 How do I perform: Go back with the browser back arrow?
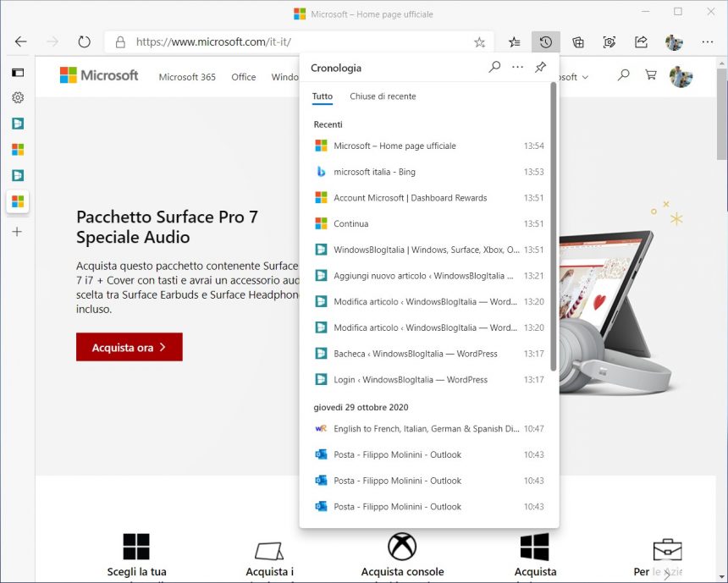(21, 41)
